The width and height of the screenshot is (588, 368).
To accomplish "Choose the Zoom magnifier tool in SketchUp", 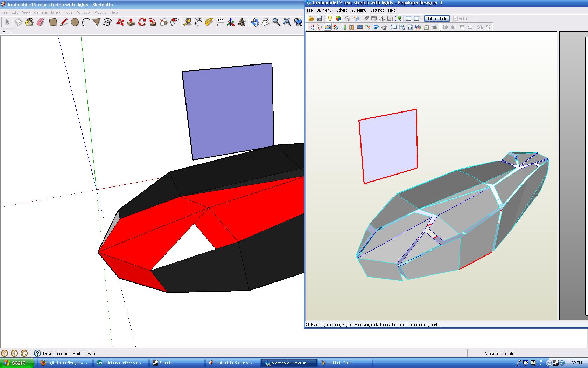I will click(x=276, y=22).
